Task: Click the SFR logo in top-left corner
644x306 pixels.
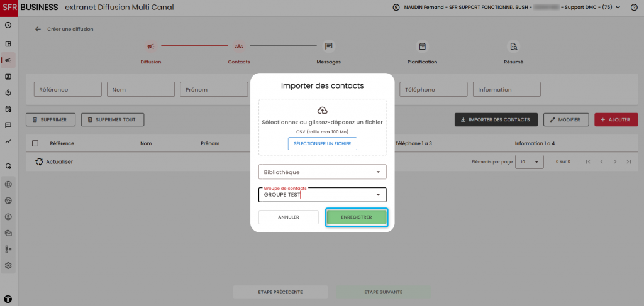Action: 9,8
